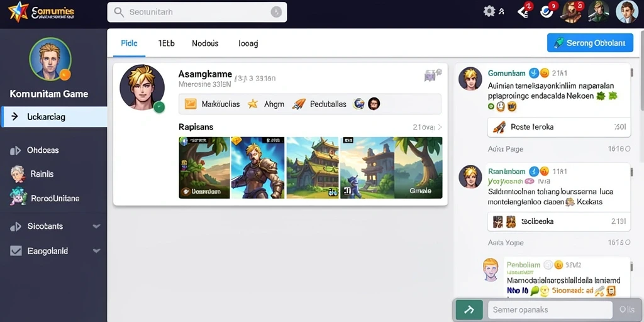644x322 pixels.
Task: Open the Roste Ieroka attachment card
Action: pos(559,127)
